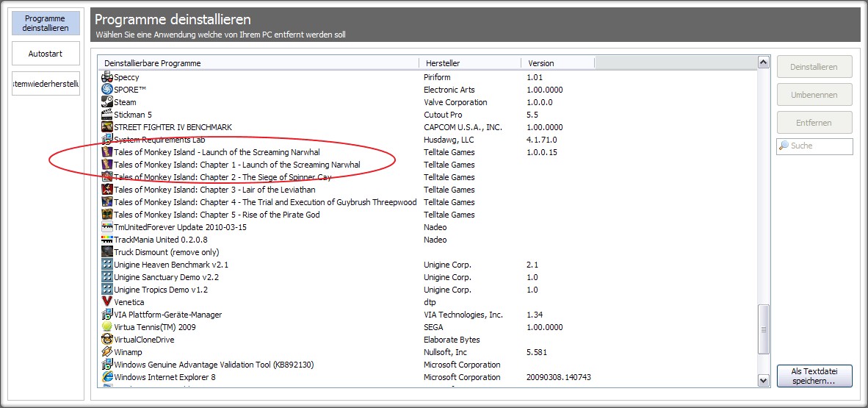Click the Stickman 5 clapperboard icon
868x408 pixels.
pyautogui.click(x=107, y=115)
